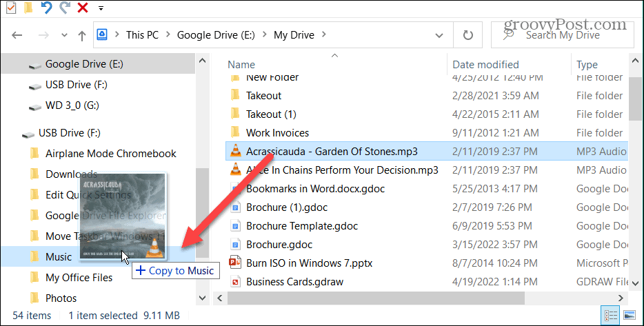Click the red Delete X icon
This screenshot has height=326, width=644.
point(83,8)
